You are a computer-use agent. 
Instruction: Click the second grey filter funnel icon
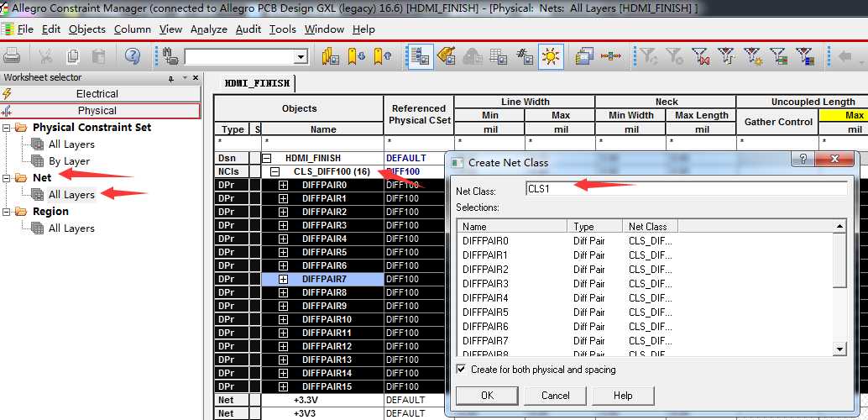click(674, 56)
